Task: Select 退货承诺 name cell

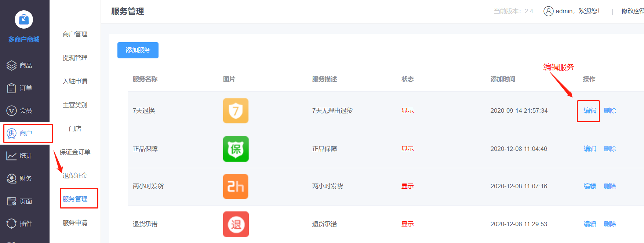Action: (x=145, y=224)
